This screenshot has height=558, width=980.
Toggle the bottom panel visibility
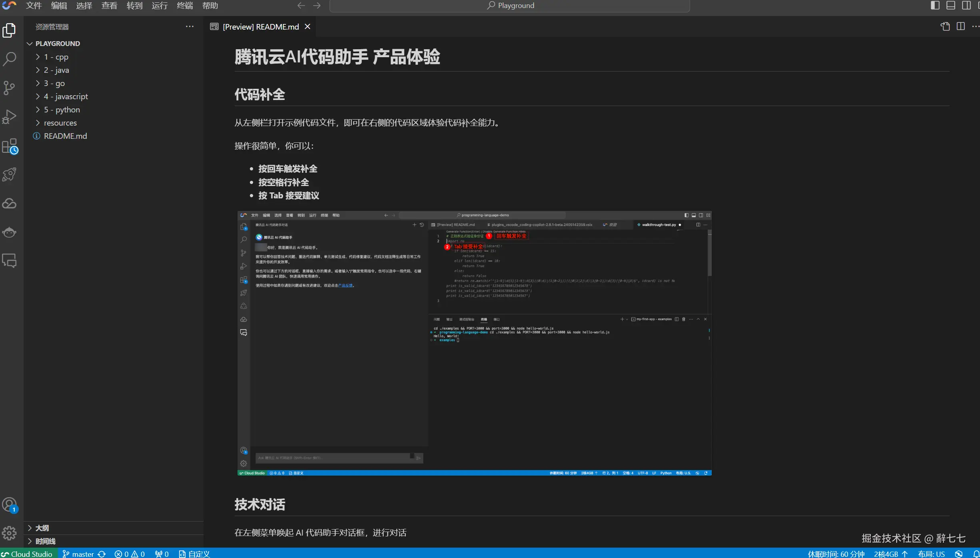[x=951, y=5]
